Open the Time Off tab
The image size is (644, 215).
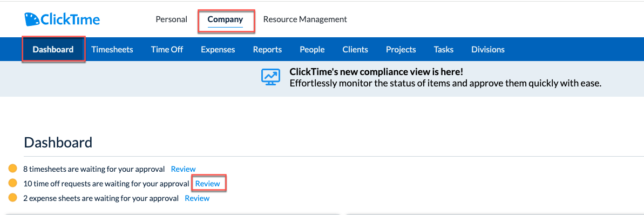[167, 50]
